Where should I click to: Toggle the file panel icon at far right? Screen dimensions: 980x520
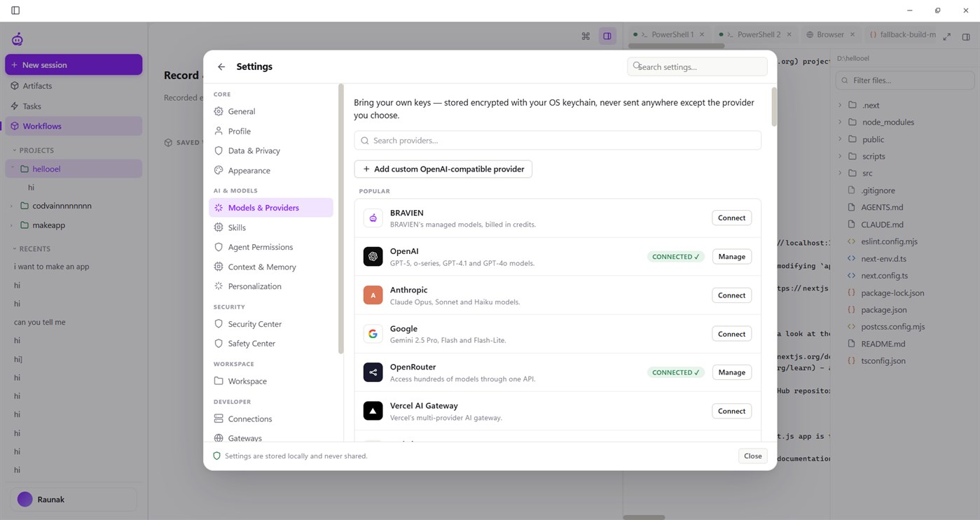966,36
